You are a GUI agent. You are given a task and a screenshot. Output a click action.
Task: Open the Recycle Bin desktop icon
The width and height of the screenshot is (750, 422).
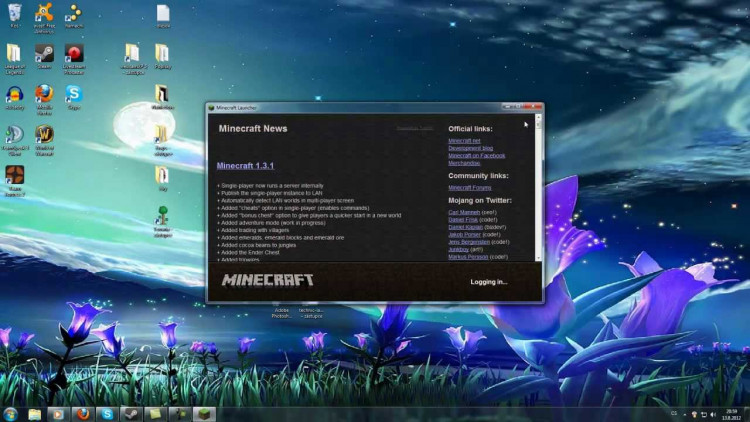point(15,15)
